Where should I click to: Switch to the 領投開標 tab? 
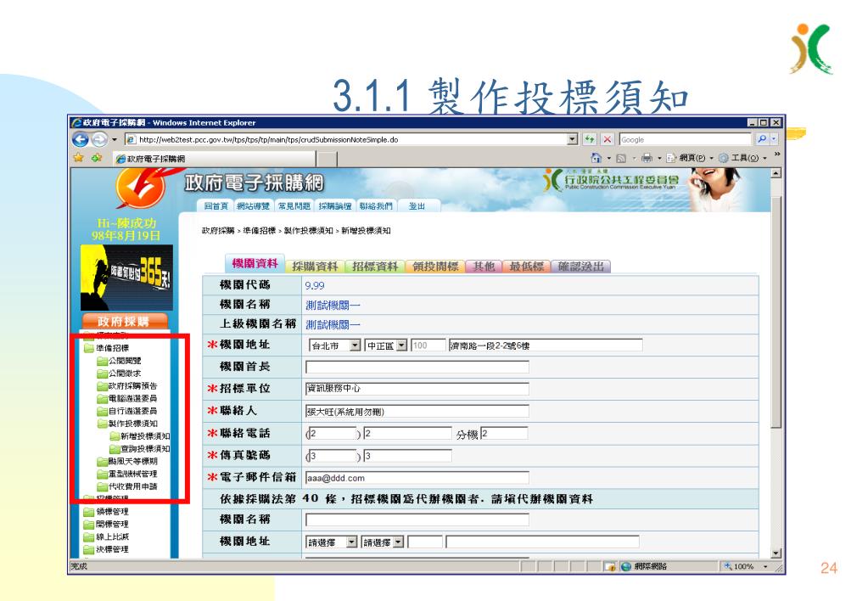point(435,267)
